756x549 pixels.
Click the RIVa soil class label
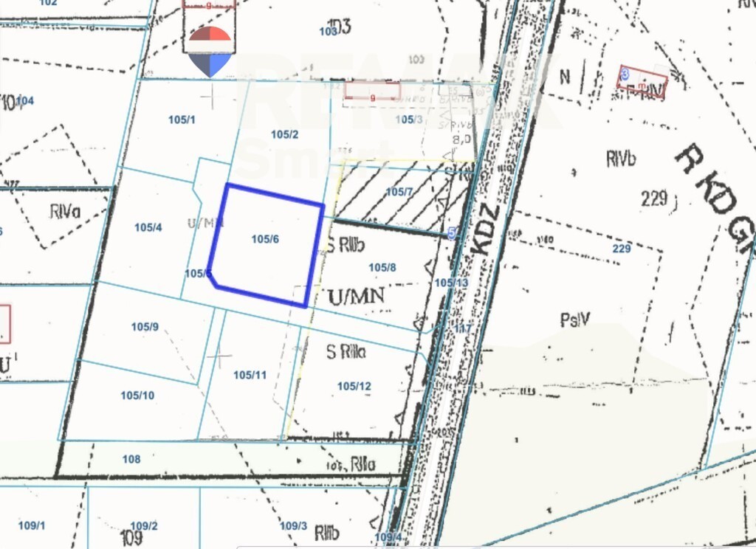[x=65, y=212]
